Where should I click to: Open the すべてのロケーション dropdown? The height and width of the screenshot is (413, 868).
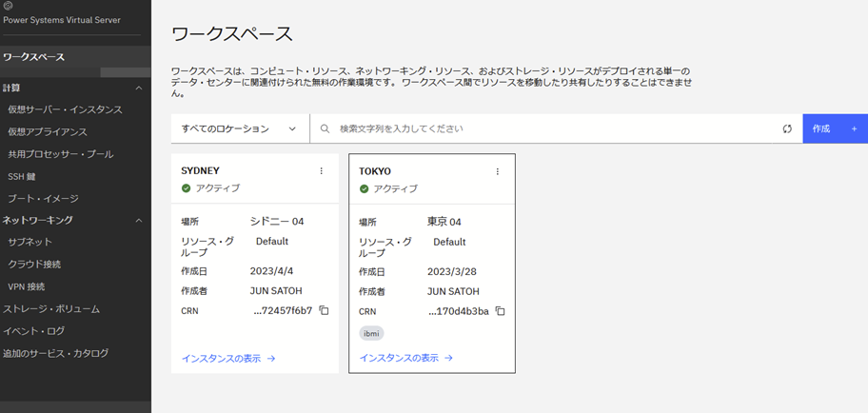pos(240,128)
